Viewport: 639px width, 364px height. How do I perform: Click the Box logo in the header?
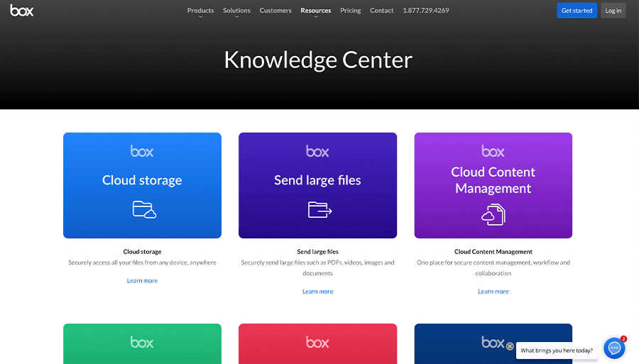[x=21, y=11]
